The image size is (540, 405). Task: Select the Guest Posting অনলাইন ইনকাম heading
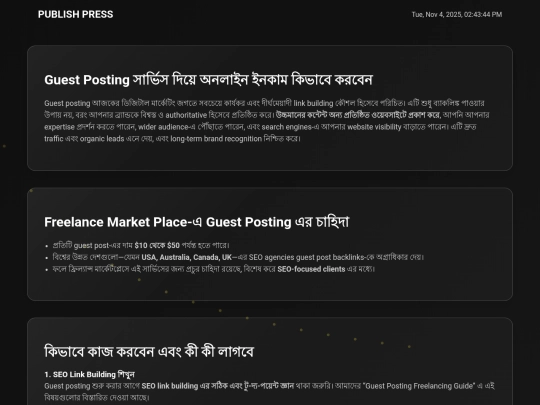[208, 80]
